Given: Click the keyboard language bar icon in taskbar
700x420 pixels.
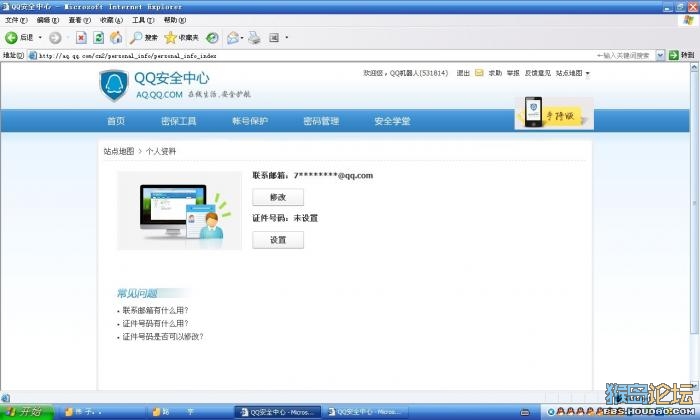Looking at the screenshot, I should click(x=525, y=412).
